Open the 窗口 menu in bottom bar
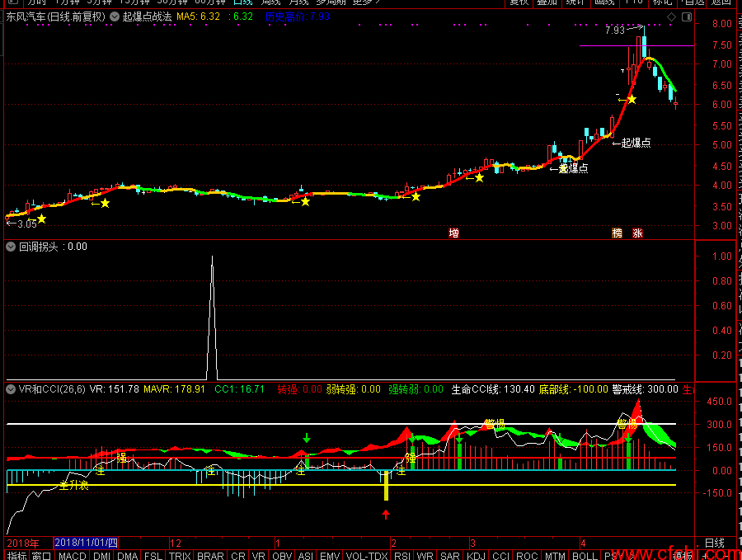Screen dimensions: 742x560 click(x=42, y=555)
